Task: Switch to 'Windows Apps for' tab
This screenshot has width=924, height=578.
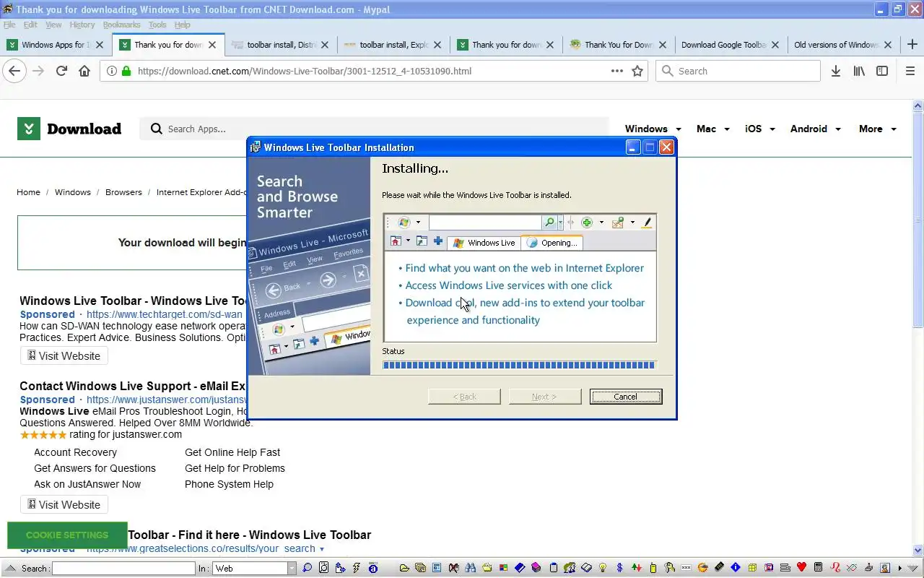Action: click(56, 45)
